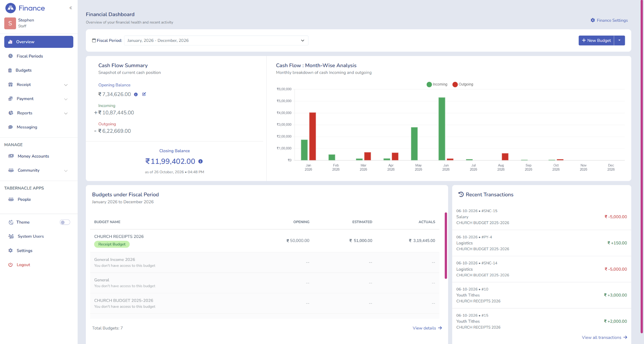Open the Youth Tithes #10 transaction
The height and width of the screenshot is (344, 644).
[x=541, y=295]
